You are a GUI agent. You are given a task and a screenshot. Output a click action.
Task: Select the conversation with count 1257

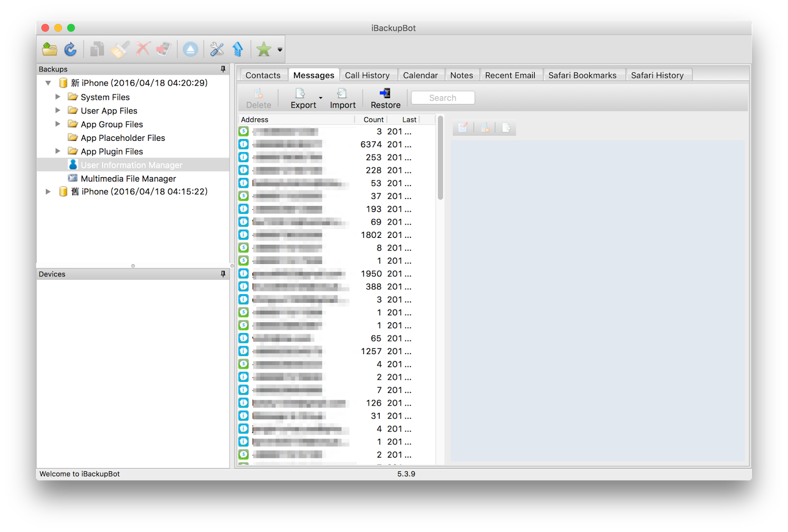(x=336, y=351)
